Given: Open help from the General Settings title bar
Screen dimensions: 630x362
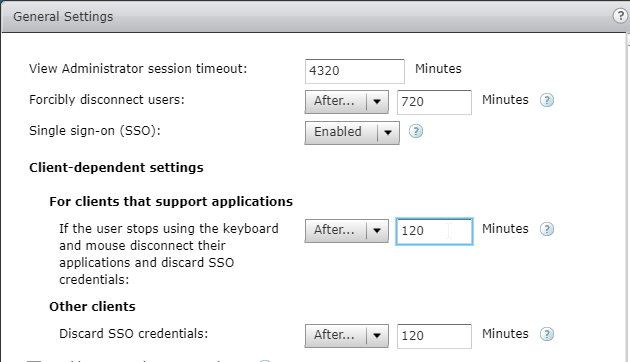Looking at the screenshot, I should click(620, 16).
